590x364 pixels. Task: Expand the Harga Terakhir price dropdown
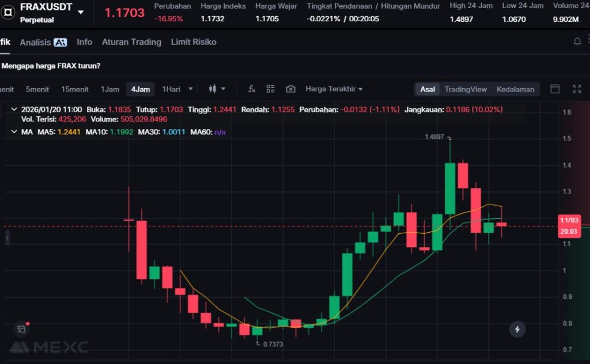(x=334, y=89)
